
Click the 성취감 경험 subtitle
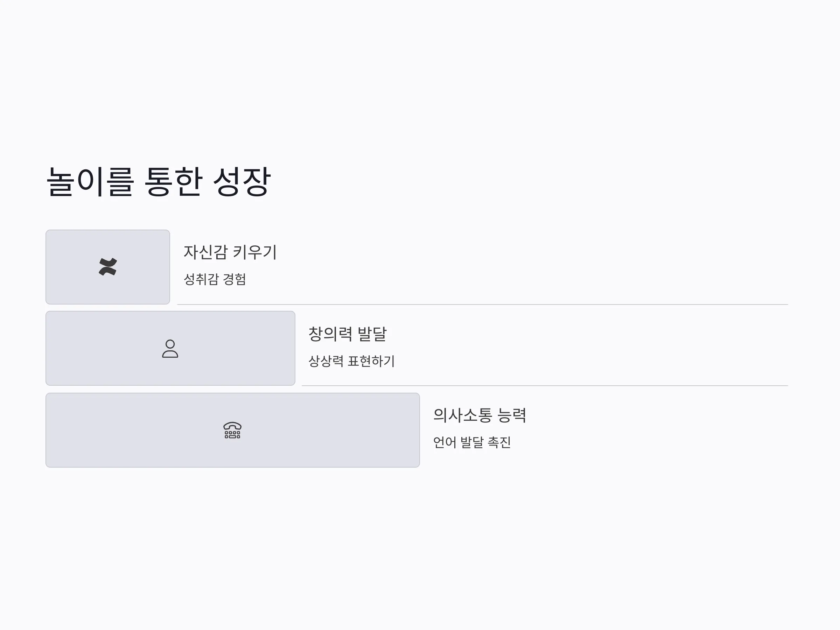pos(215,279)
